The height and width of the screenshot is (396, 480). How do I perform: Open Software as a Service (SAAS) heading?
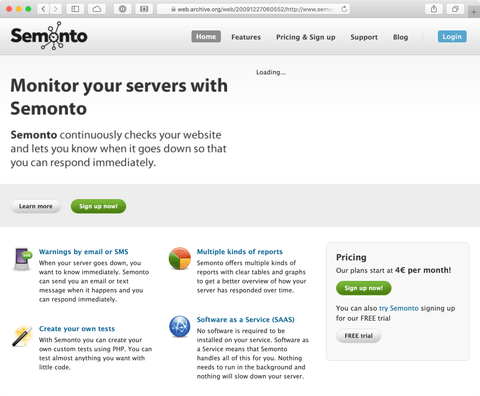click(246, 319)
